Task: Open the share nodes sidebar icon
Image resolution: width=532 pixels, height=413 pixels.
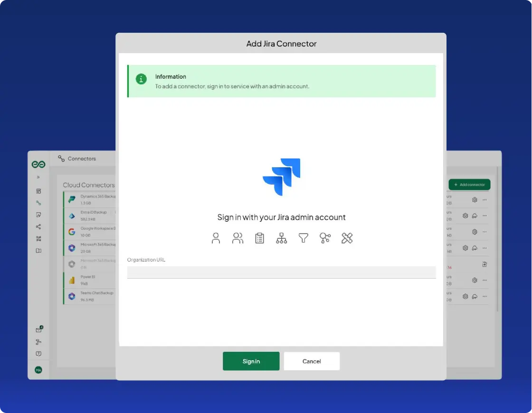Action: [x=38, y=226]
